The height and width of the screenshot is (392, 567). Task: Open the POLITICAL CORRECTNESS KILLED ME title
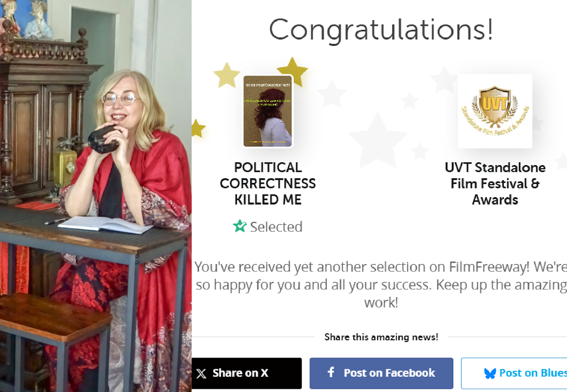click(268, 183)
